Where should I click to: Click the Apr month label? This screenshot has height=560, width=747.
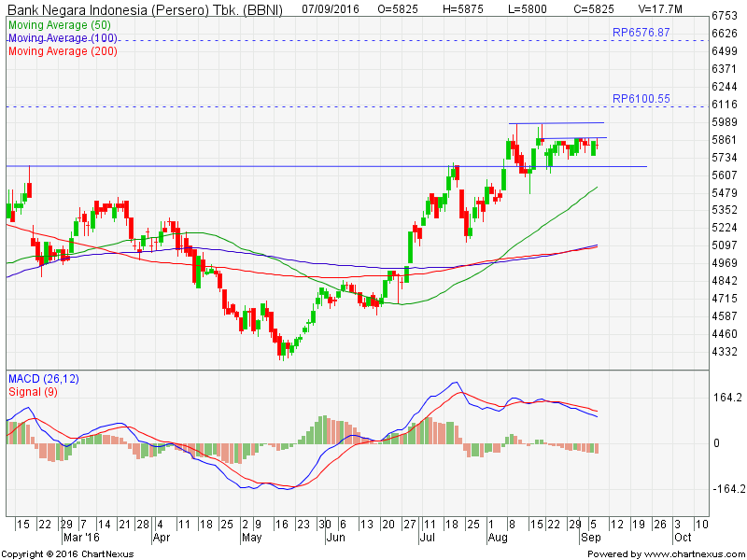[162, 538]
